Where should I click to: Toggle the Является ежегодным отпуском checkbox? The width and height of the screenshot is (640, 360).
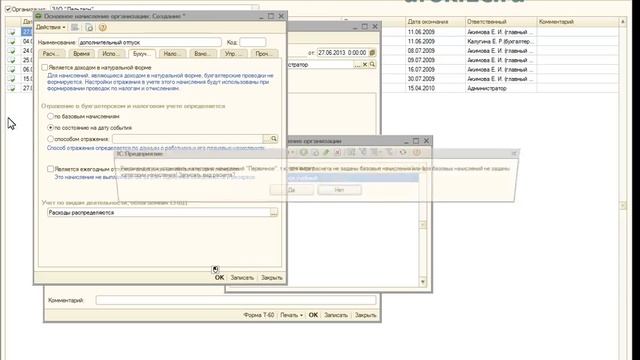[50, 169]
